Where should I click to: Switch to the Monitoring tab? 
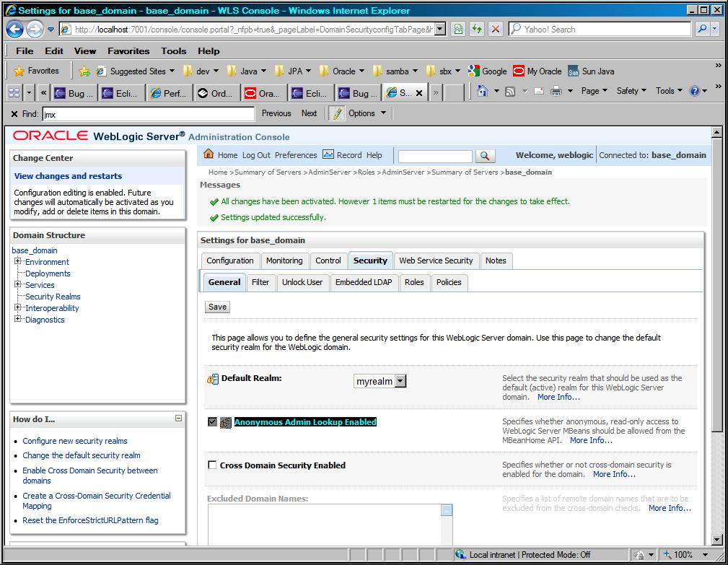pos(284,260)
